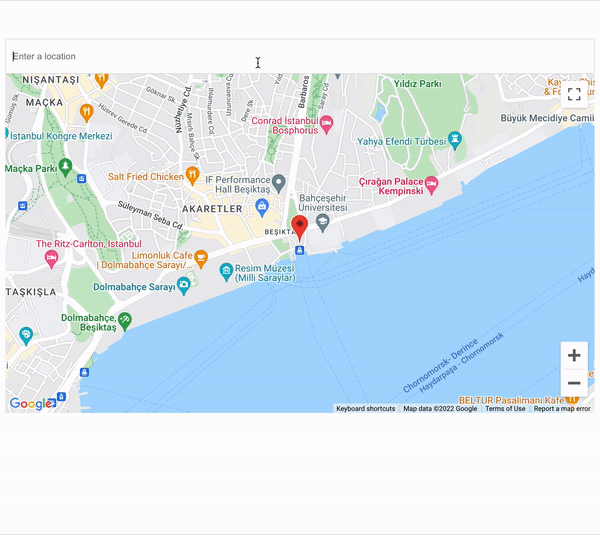
Task: Click the Google logo on map
Action: pyautogui.click(x=31, y=403)
